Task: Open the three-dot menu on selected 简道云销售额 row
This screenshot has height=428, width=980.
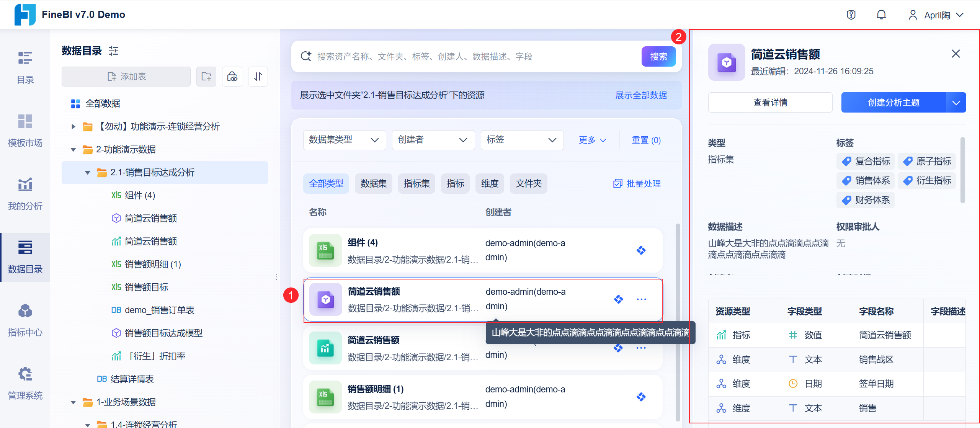Action: pyautogui.click(x=642, y=299)
